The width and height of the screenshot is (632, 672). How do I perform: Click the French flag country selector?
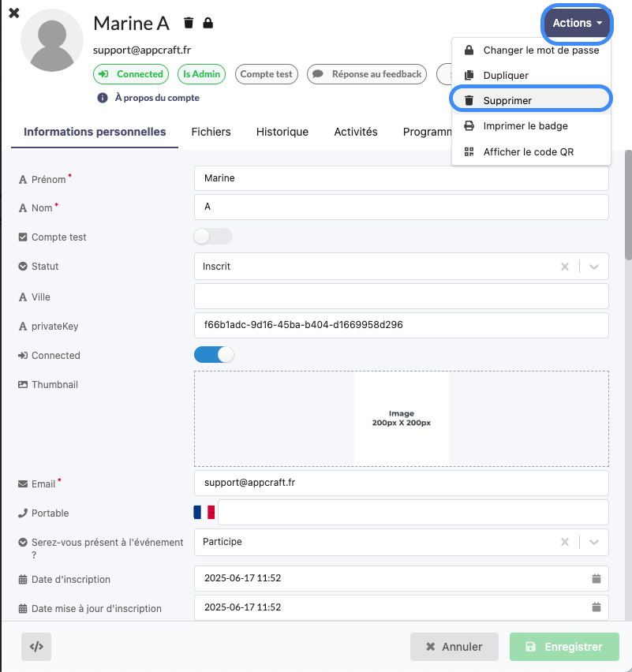click(x=204, y=513)
